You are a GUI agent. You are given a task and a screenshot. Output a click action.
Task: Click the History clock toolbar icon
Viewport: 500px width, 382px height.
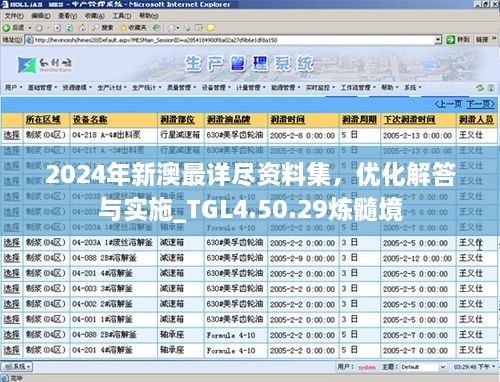[x=156, y=28]
